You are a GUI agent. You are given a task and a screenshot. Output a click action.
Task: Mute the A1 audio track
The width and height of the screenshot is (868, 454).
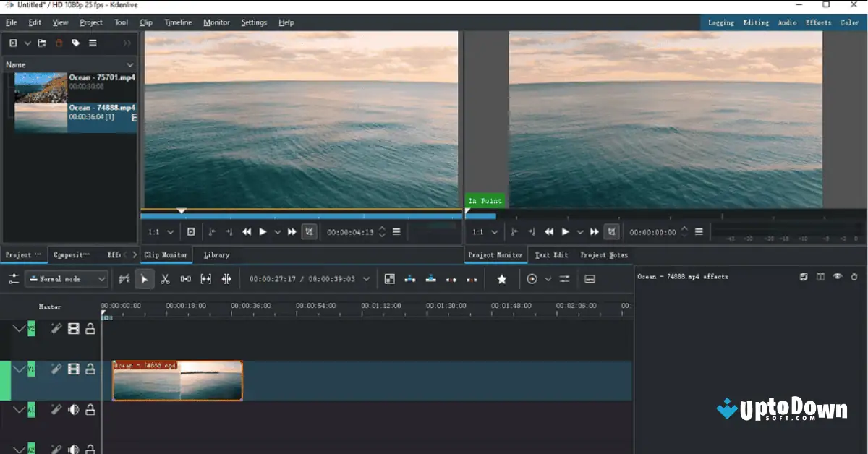[x=74, y=409]
